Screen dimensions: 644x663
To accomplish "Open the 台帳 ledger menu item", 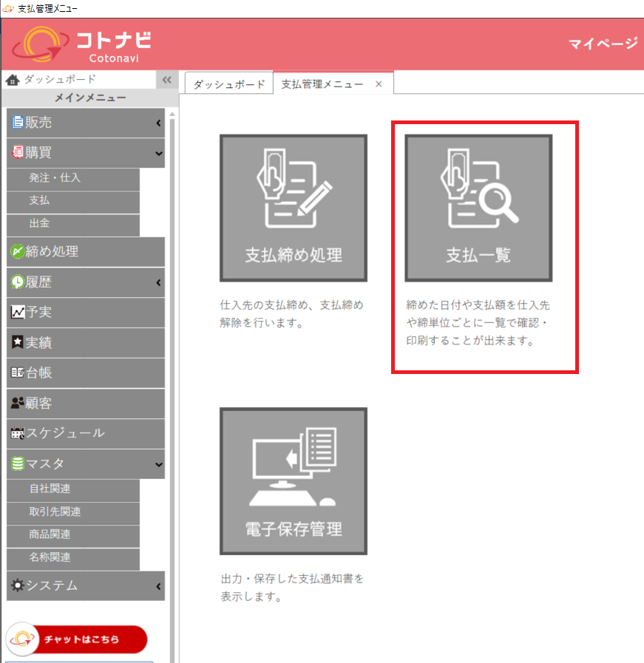I will 85,373.
